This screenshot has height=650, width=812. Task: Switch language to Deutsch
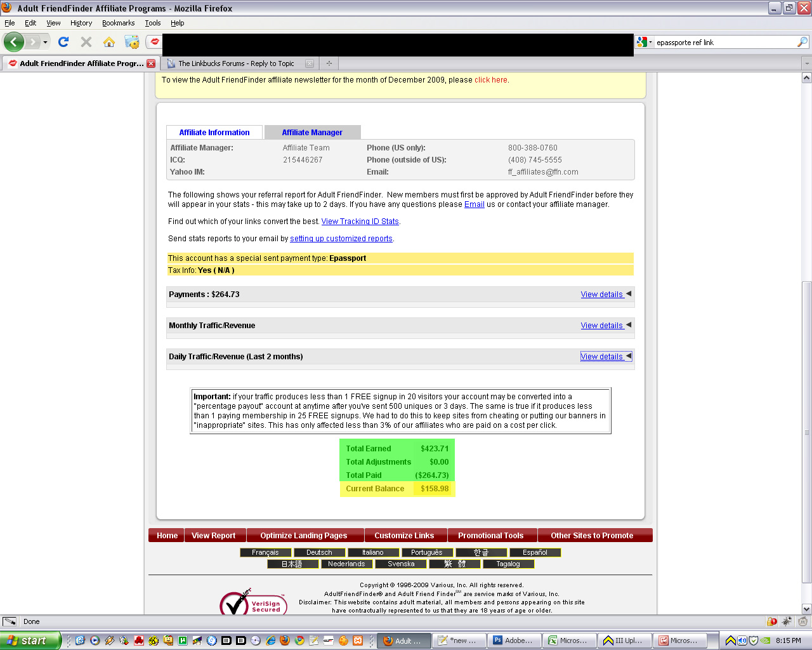click(319, 552)
